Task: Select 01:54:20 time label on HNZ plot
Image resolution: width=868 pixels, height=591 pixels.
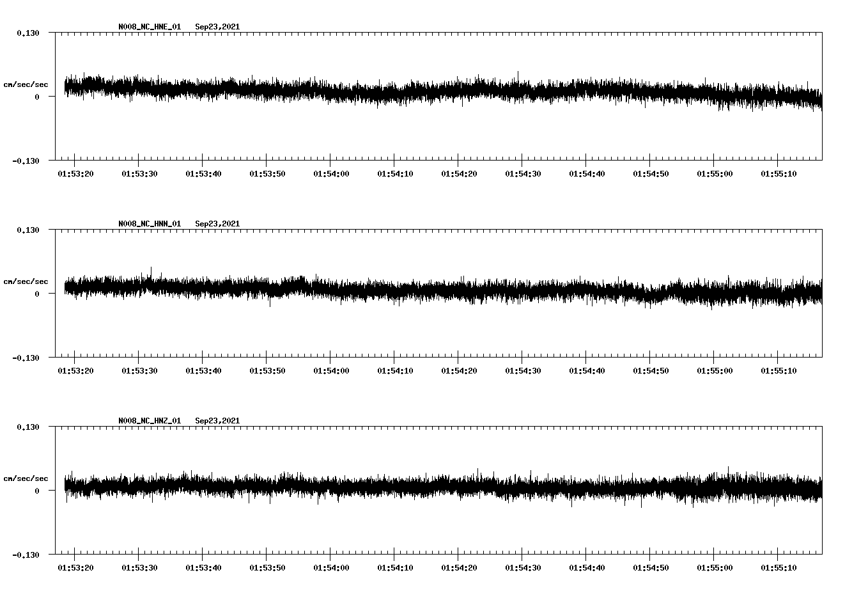Action: click(459, 567)
